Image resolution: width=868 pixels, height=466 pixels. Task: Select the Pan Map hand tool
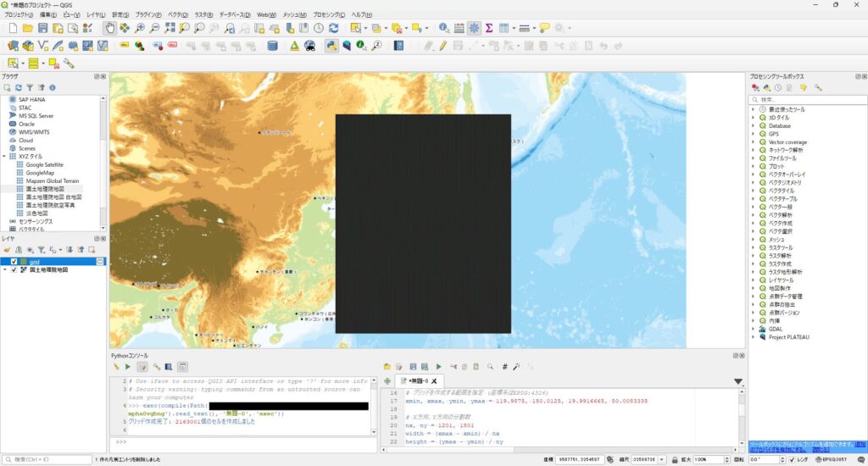(x=109, y=28)
